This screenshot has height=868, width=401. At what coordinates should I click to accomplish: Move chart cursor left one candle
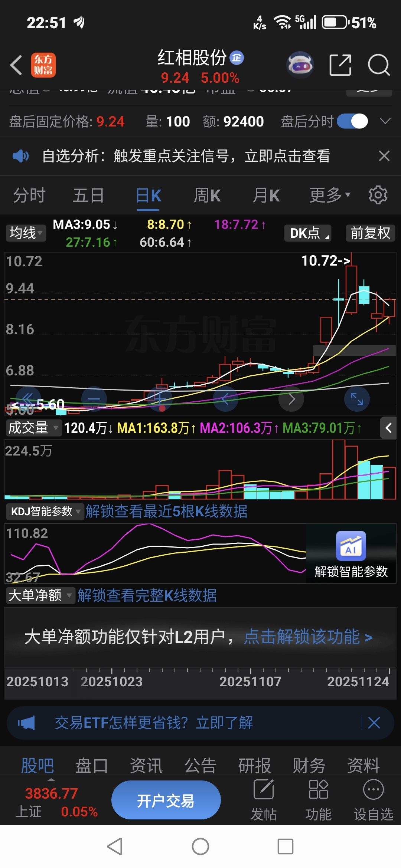click(x=225, y=399)
